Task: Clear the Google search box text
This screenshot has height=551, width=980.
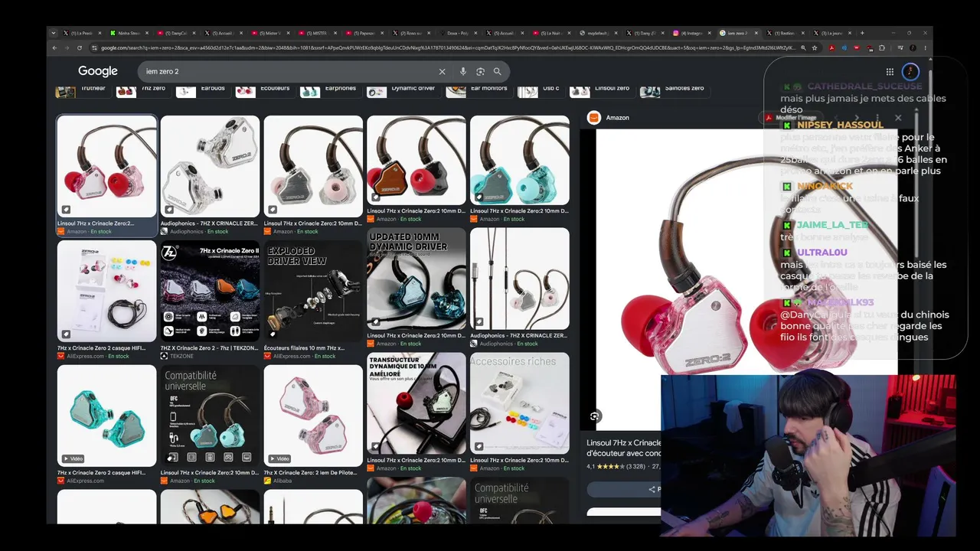Action: tap(442, 71)
